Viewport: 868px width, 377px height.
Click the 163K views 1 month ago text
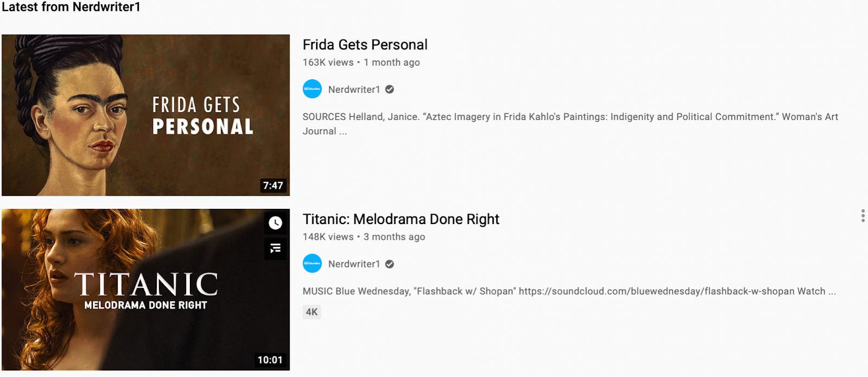click(x=361, y=62)
